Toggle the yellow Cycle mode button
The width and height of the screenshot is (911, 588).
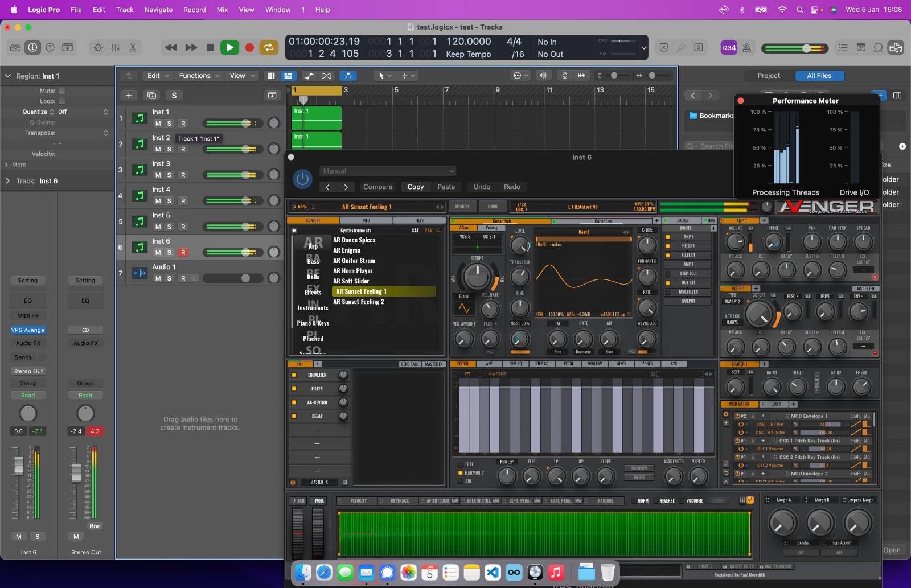pos(268,48)
